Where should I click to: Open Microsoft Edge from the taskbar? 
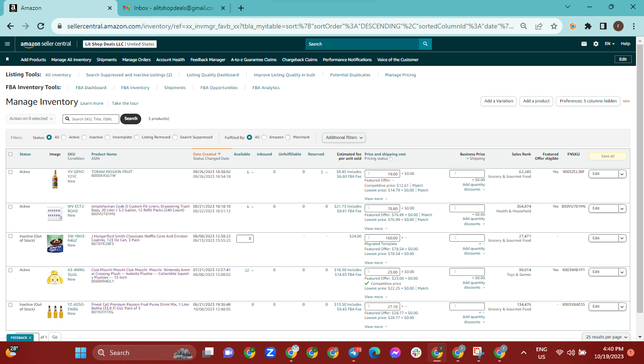pyautogui.click(x=375, y=353)
